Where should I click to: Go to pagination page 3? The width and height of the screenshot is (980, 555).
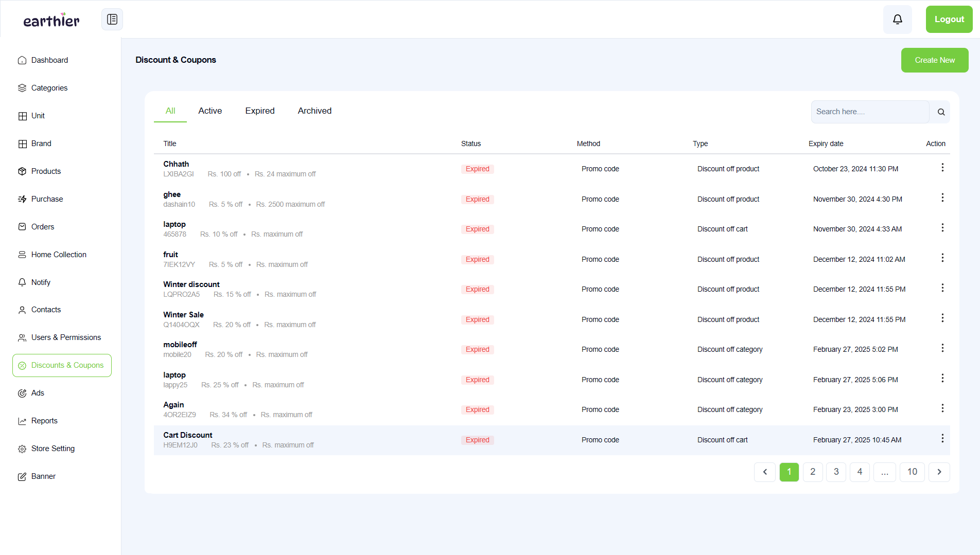click(836, 472)
